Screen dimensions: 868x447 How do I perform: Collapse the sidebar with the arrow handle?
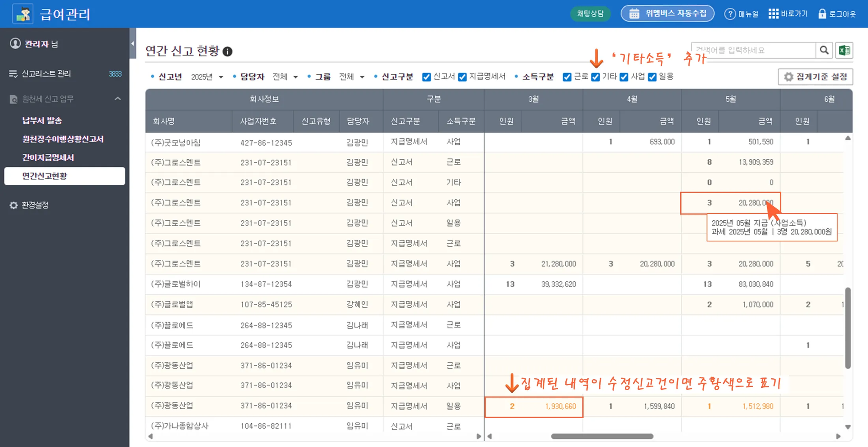[x=133, y=43]
